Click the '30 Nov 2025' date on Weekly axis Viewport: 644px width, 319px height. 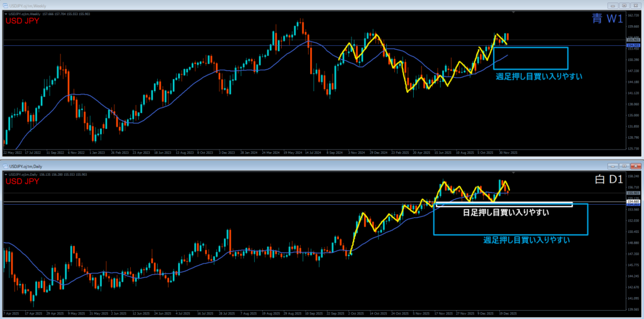508,152
